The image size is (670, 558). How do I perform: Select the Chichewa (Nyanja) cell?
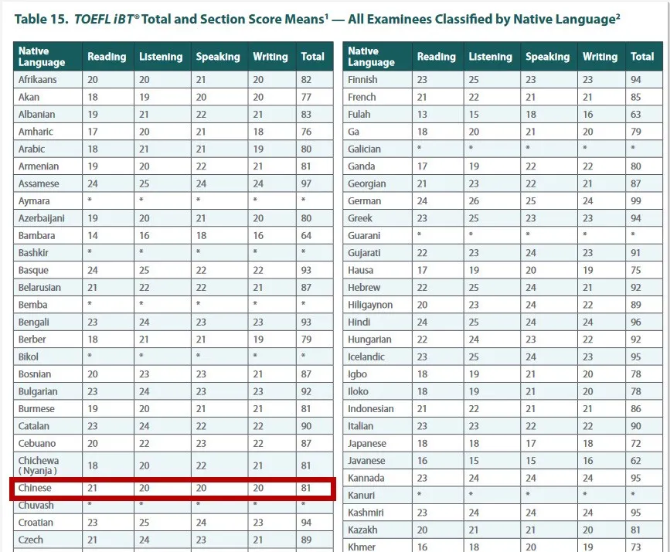[48, 466]
